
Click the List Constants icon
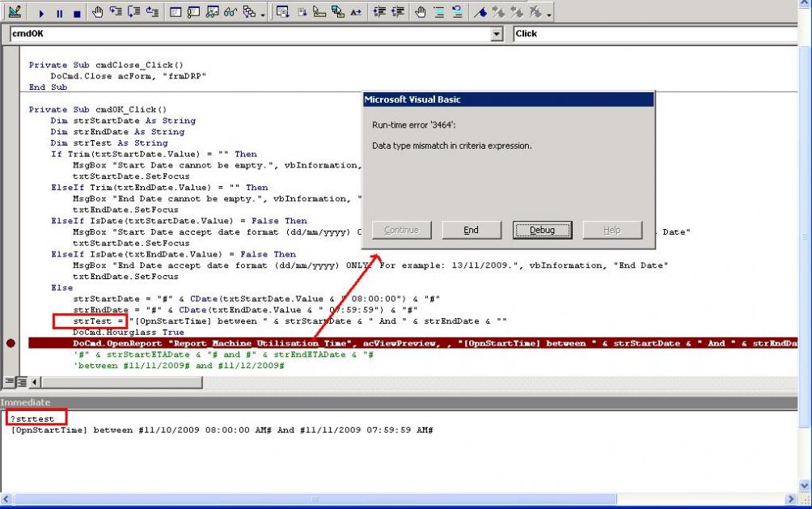[302, 12]
